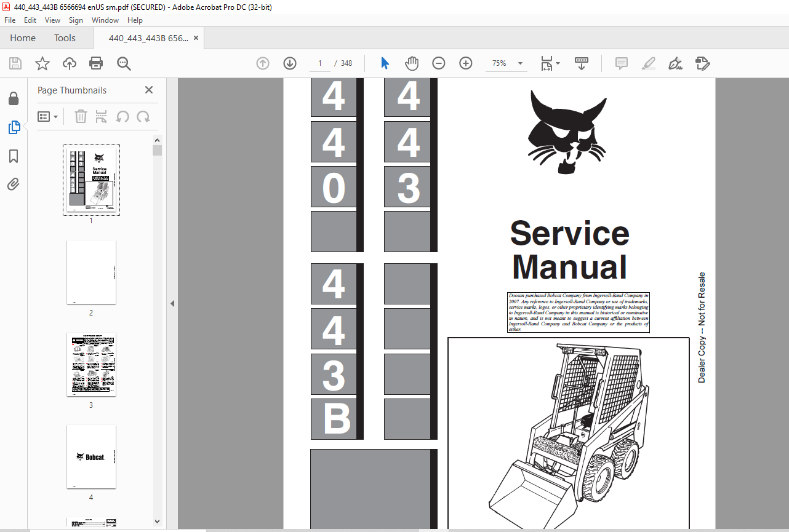Select the Hand pan tool

pos(411,63)
